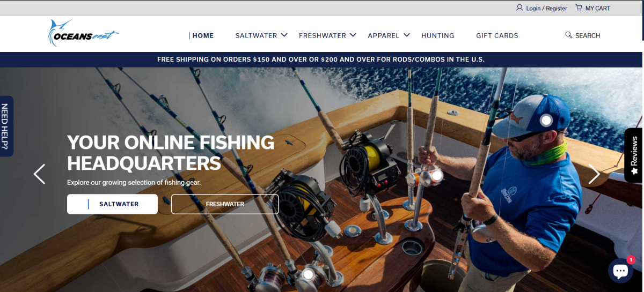Click the hotspot dot on angler's cap
The height and width of the screenshot is (292, 644).
click(x=546, y=121)
